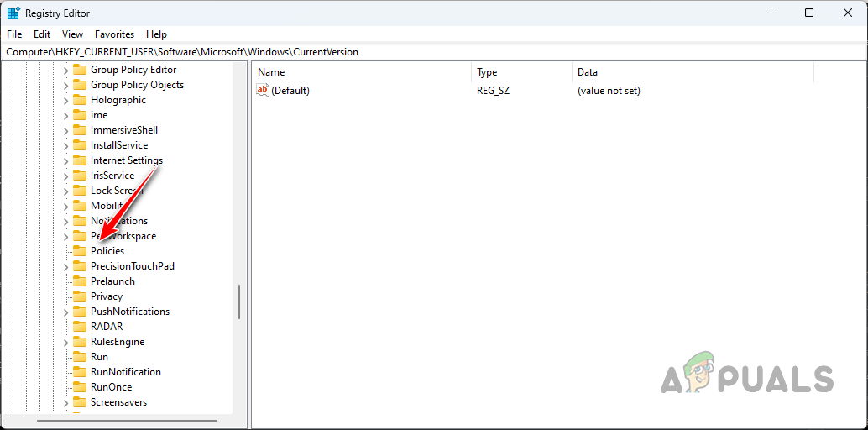Open the Edit menu
The height and width of the screenshot is (430, 868).
pos(41,34)
